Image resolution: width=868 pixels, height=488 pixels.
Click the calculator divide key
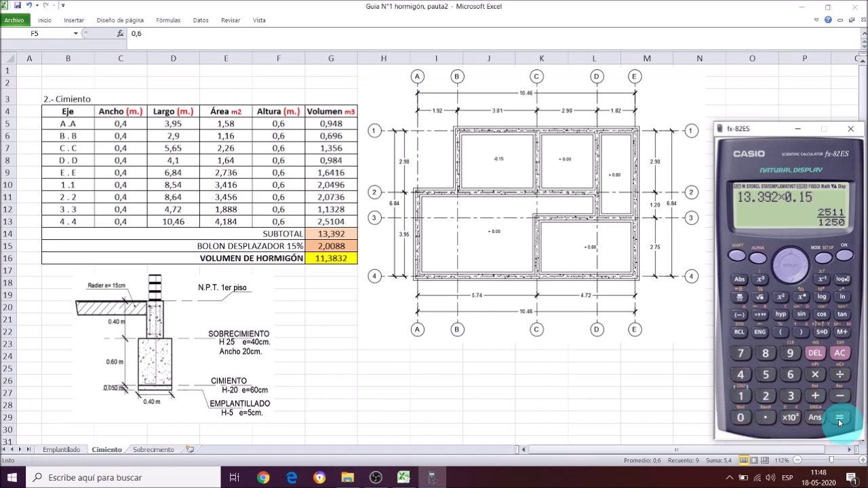(840, 374)
